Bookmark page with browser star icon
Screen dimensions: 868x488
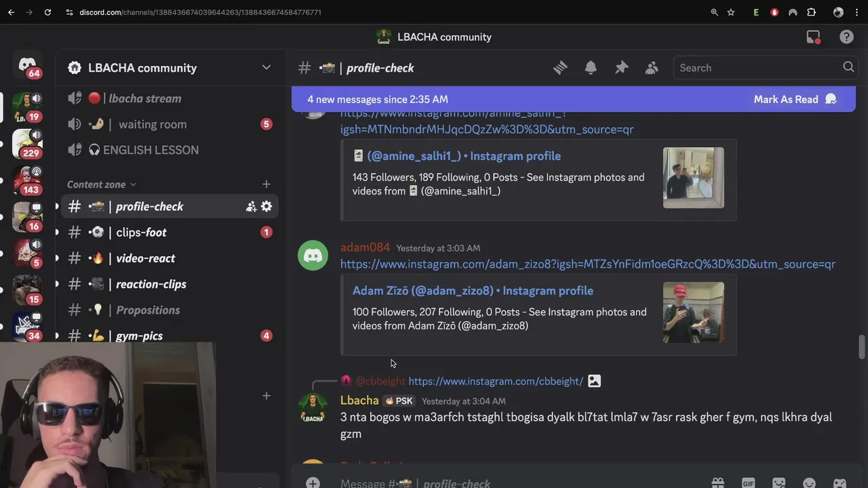coord(731,12)
